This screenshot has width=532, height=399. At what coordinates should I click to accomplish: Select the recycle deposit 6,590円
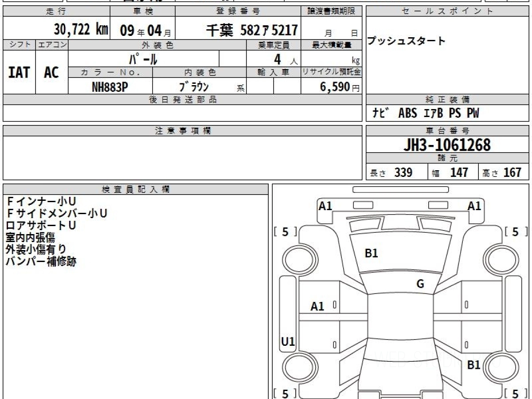pos(340,87)
